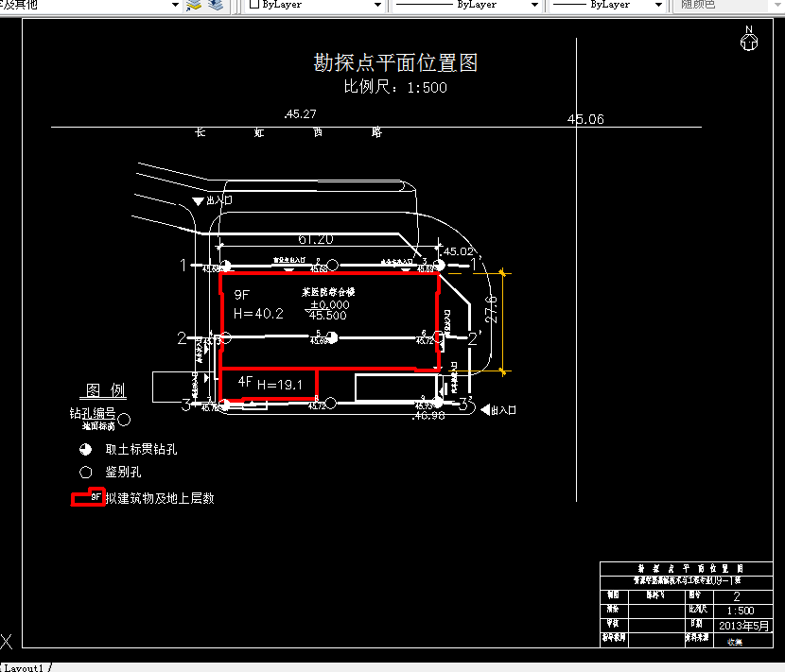Click the building name text above ±0.000
This screenshot has height=672, width=785.
pos(328,292)
